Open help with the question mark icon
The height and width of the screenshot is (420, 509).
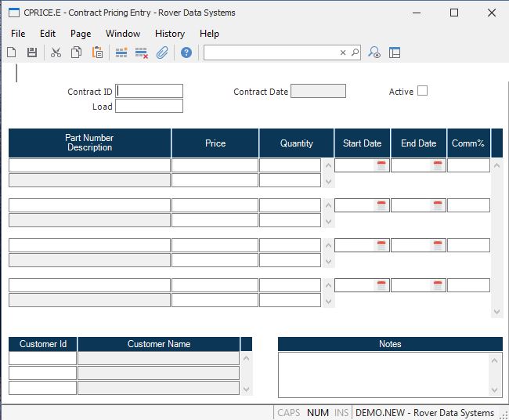pyautogui.click(x=186, y=52)
